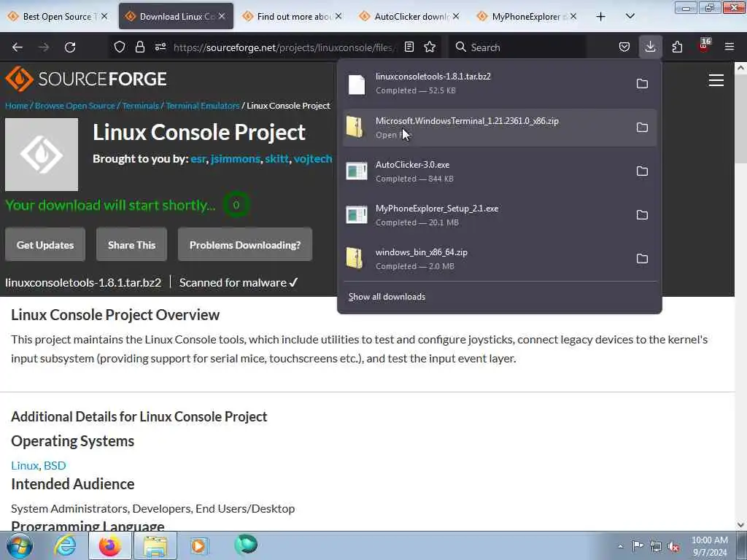Open SourceForge hamburger menu
Image resolution: width=747 pixels, height=560 pixels.
(x=716, y=80)
